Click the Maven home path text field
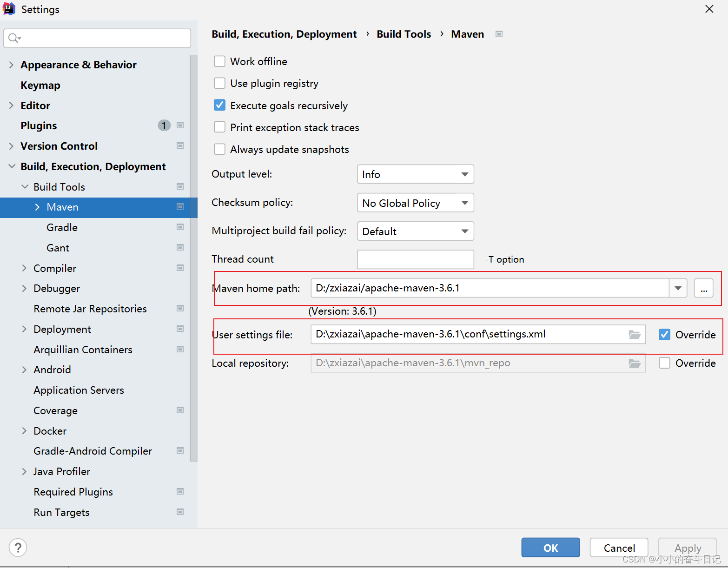Viewport: 728px width, 568px height. (x=490, y=288)
